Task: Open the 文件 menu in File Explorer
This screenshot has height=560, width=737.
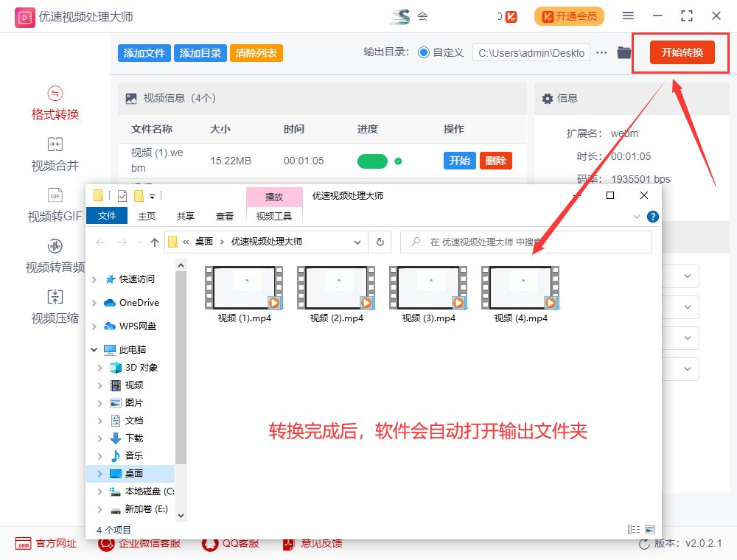Action: coord(107,216)
